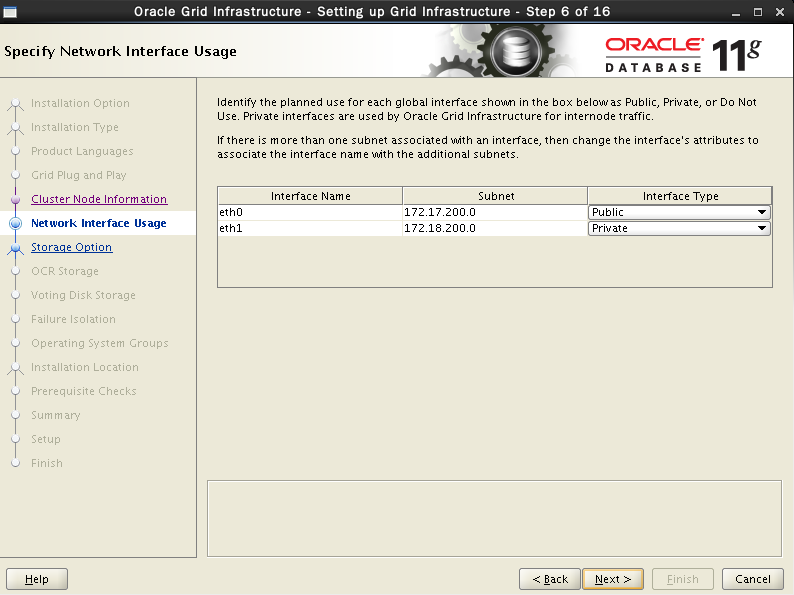The width and height of the screenshot is (794, 595).
Task: Click the eth1 interface name cell
Action: pyautogui.click(x=310, y=228)
